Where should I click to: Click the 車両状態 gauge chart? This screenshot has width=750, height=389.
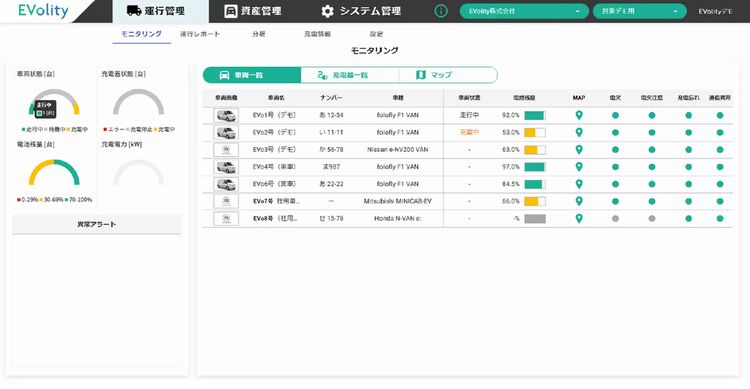point(54,102)
